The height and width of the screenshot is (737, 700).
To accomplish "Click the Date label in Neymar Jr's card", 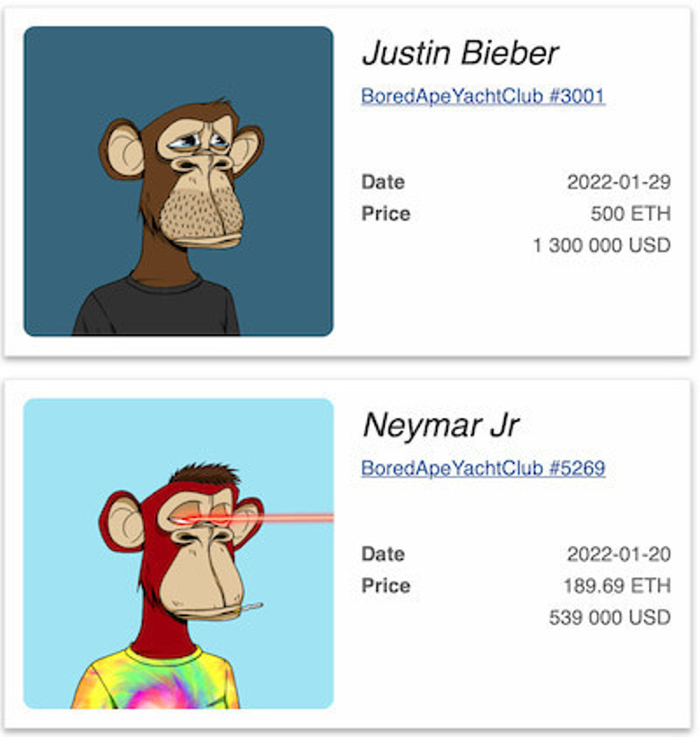I will pos(382,554).
